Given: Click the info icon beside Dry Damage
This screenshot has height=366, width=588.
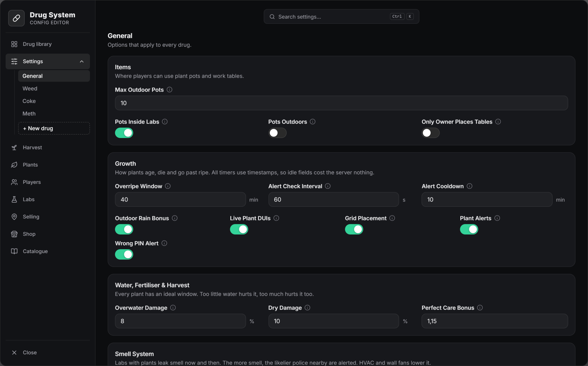Looking at the screenshot, I should [308, 307].
